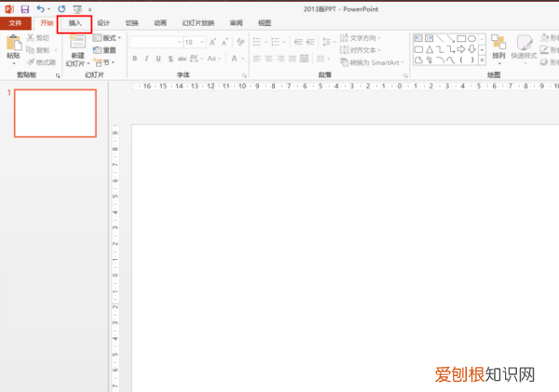The height and width of the screenshot is (392, 559).
Task: Toggle Justify alignment
Action: (x=293, y=59)
